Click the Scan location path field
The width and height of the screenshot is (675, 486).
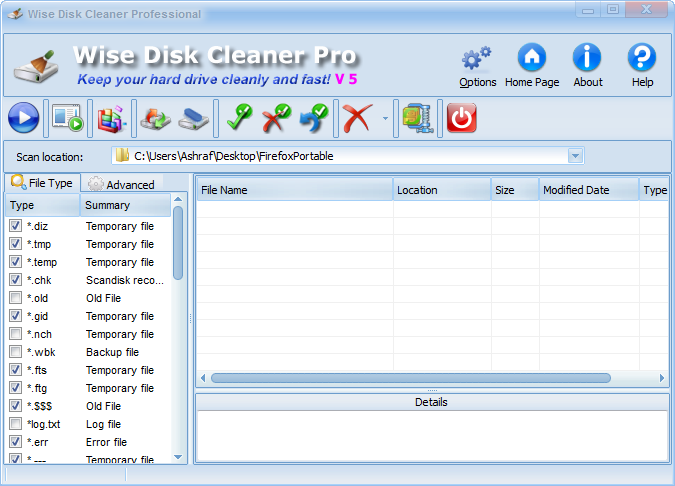pos(347,156)
